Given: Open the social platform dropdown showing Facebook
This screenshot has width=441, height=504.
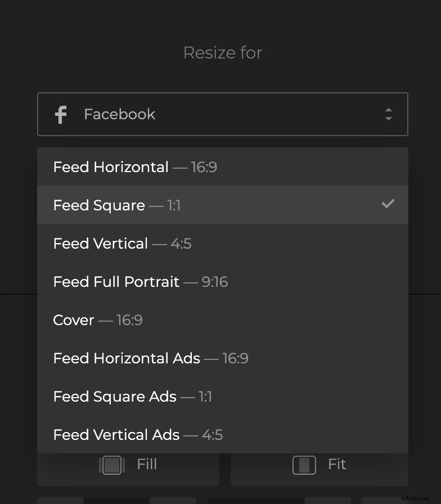Looking at the screenshot, I should pos(223,114).
